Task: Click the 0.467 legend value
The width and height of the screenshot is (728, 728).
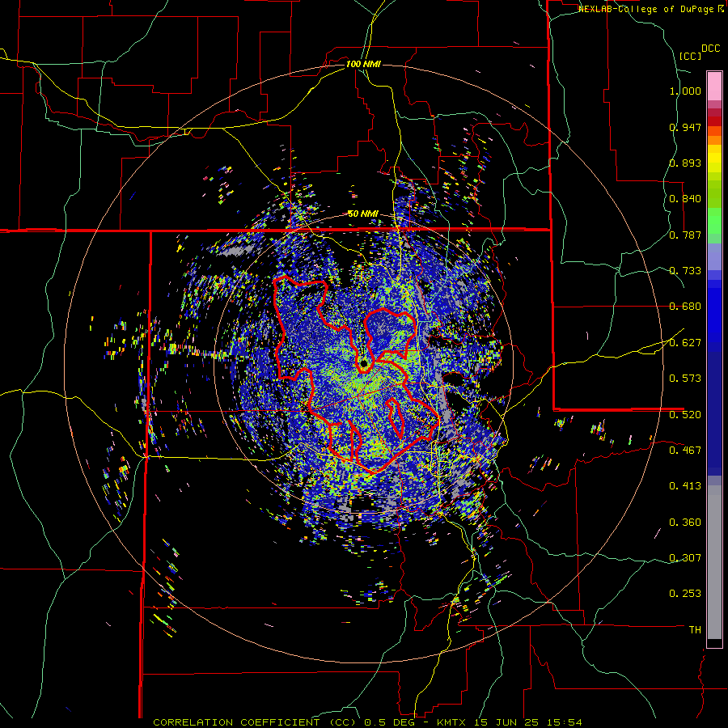Action: (x=685, y=451)
